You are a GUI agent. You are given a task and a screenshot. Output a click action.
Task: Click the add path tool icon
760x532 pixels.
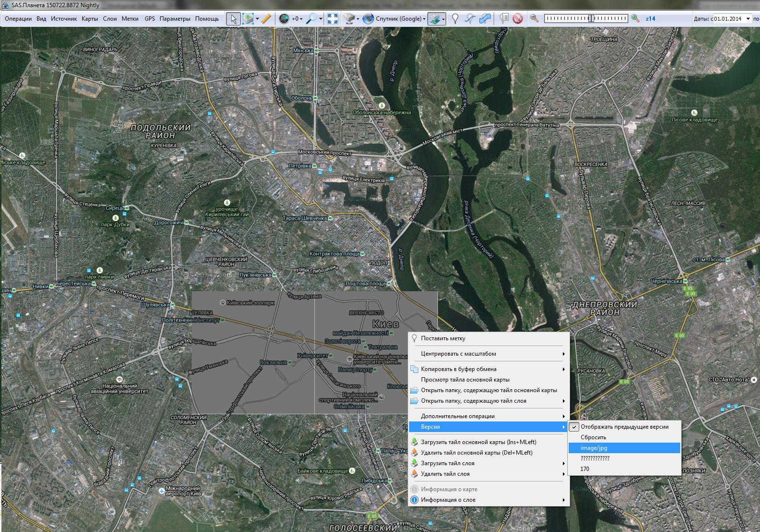[470, 19]
